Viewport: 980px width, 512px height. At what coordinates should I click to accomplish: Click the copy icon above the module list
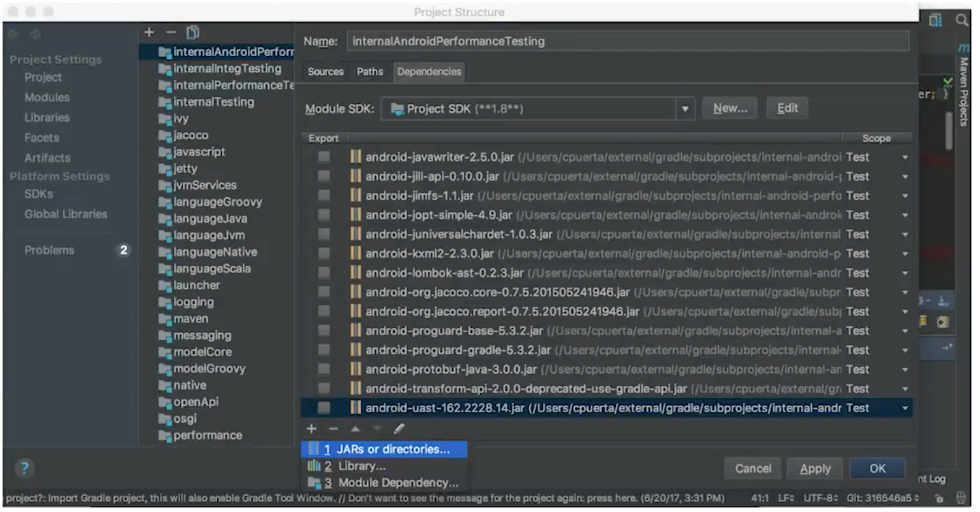(192, 31)
